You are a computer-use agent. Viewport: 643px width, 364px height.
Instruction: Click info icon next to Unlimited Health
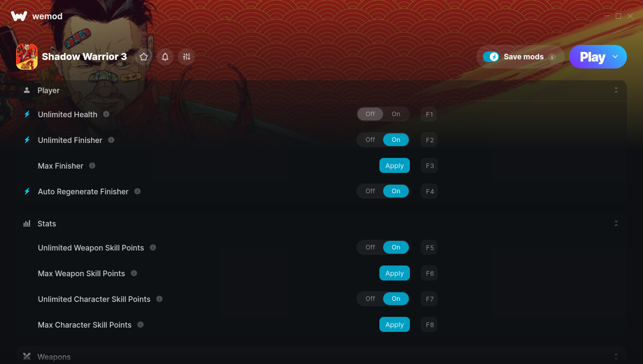[106, 114]
